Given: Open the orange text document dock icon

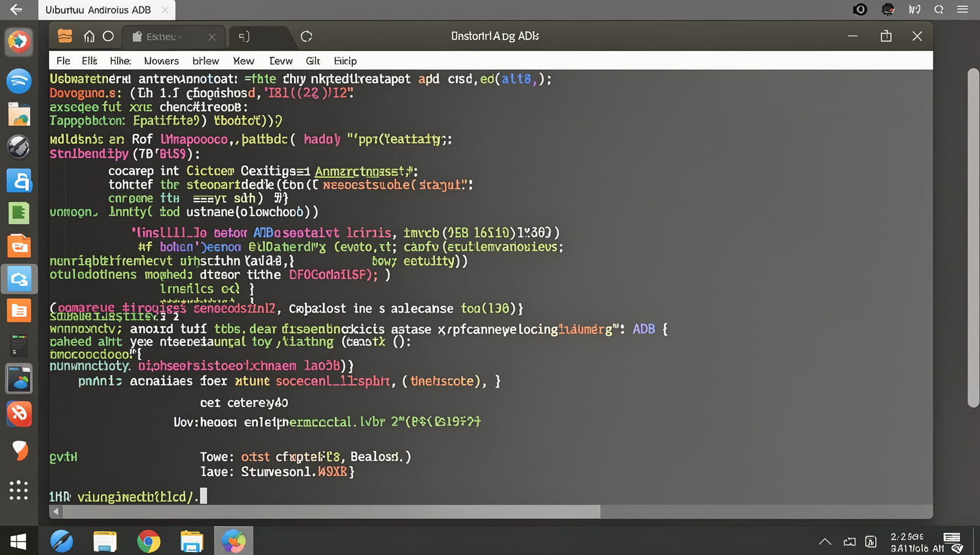Looking at the screenshot, I should pos(19,311).
